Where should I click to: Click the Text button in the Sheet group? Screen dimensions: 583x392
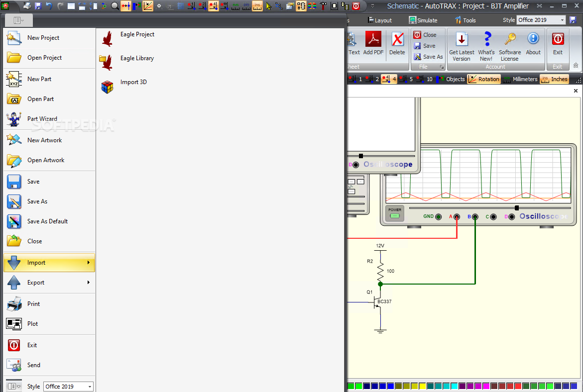point(353,43)
